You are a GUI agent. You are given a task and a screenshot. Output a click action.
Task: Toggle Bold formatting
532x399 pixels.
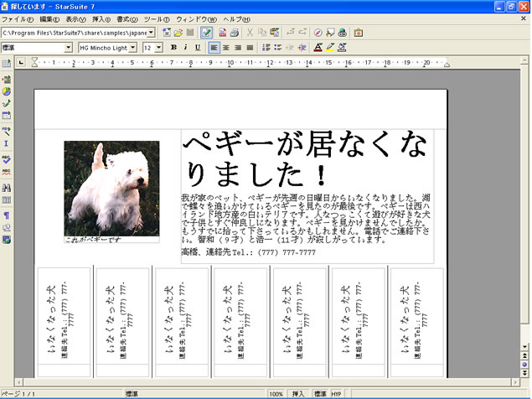173,48
